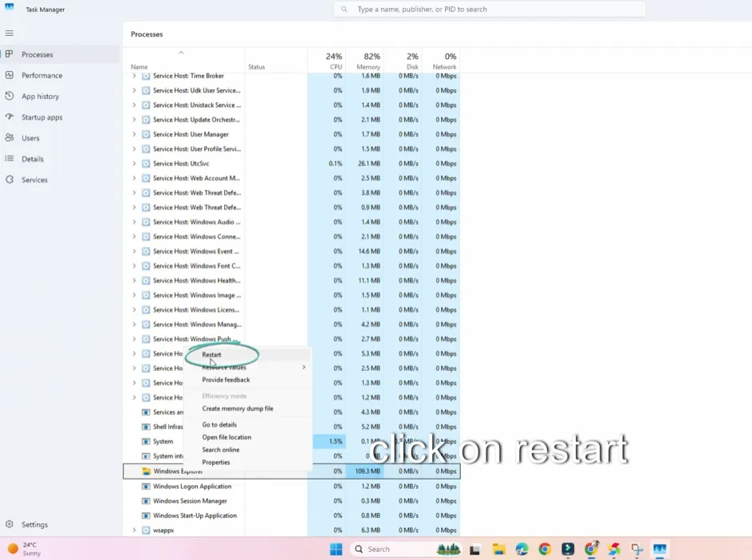Choose Open file location
This screenshot has width=752, height=560.
click(x=226, y=437)
